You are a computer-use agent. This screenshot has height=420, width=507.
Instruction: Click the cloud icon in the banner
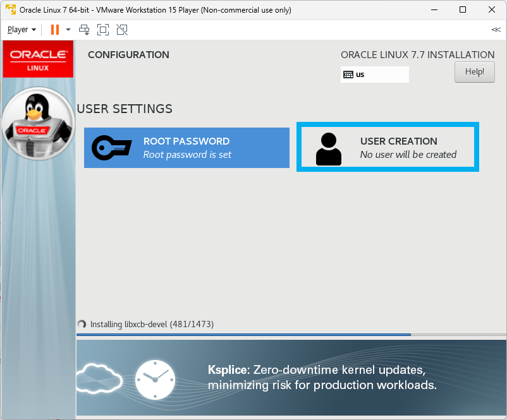[99, 379]
